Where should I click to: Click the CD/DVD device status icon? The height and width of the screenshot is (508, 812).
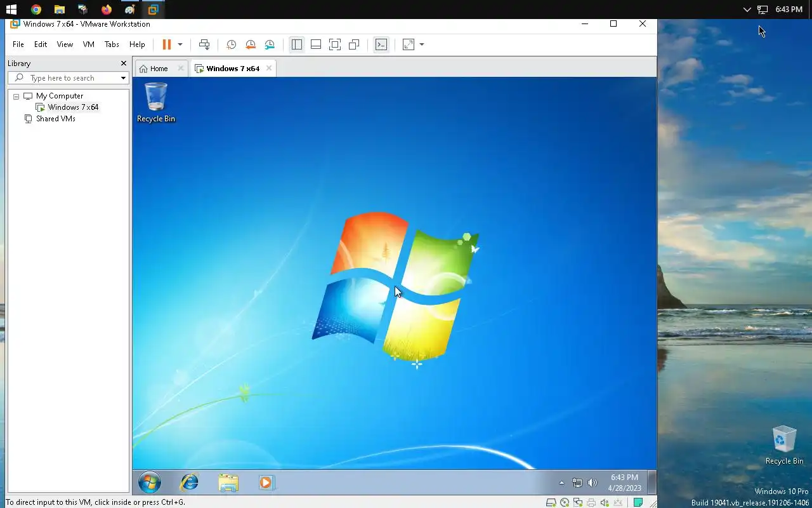(565, 503)
